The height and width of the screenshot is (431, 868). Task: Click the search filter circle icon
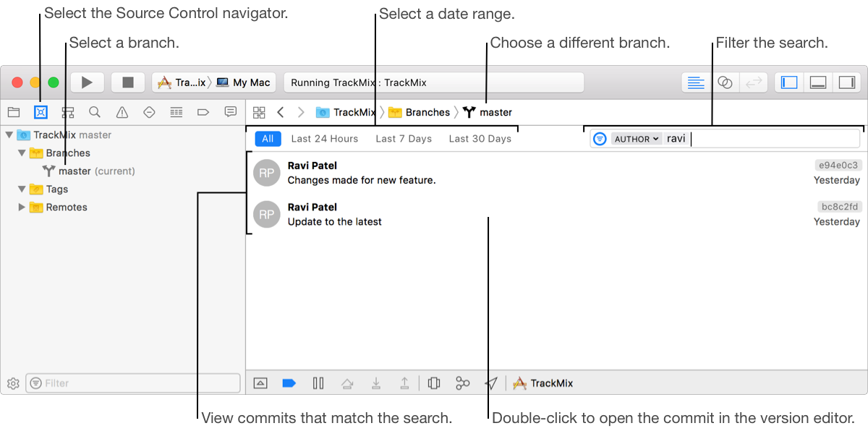pyautogui.click(x=600, y=139)
